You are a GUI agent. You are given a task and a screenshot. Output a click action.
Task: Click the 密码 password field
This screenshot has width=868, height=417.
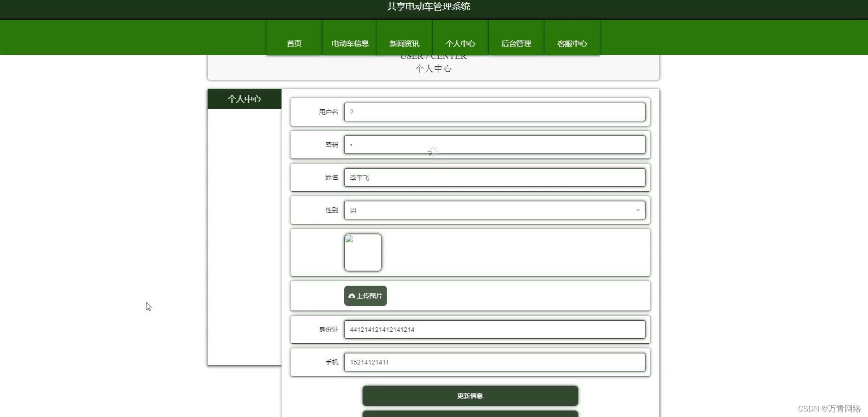(x=495, y=144)
